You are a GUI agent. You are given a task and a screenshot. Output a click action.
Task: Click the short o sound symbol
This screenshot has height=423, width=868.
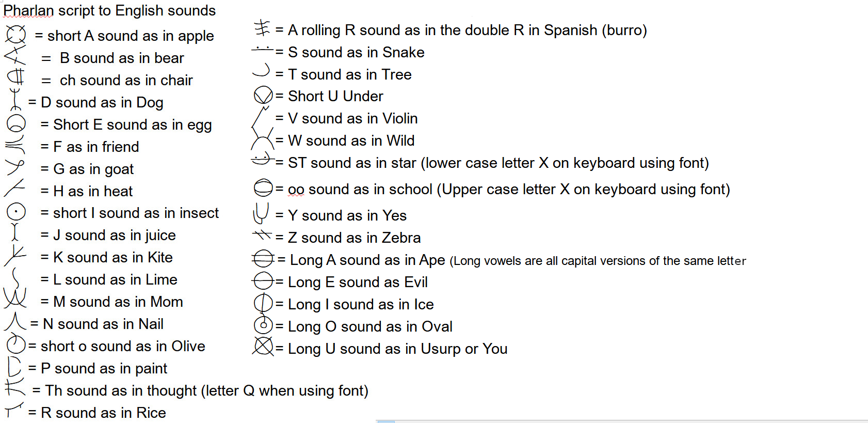16,344
